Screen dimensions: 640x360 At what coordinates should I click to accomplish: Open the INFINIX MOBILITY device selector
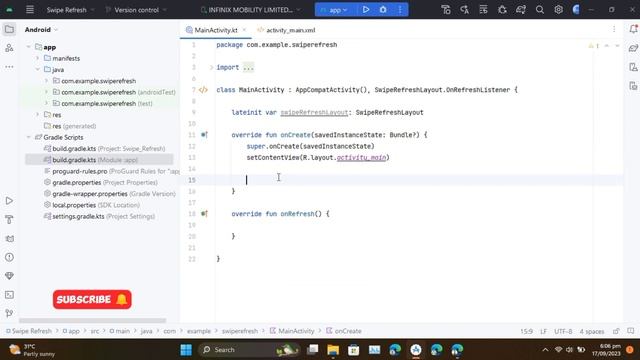(x=251, y=10)
